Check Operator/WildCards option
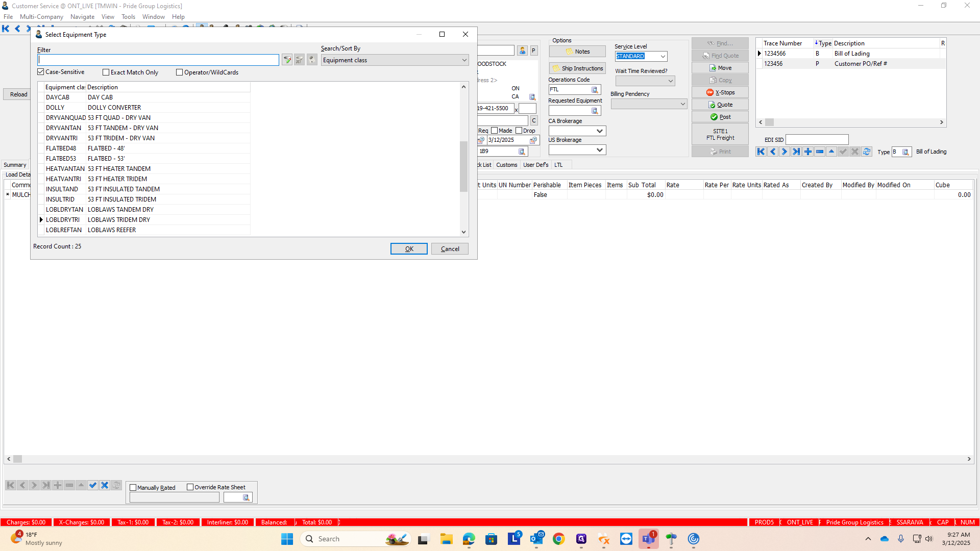 180,72
